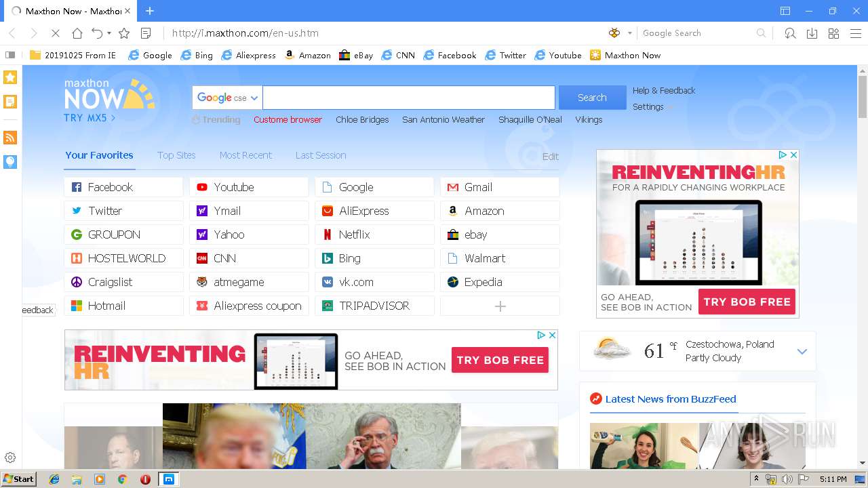Click the blue Search button
Image resolution: width=868 pixels, height=488 pixels.
point(592,98)
